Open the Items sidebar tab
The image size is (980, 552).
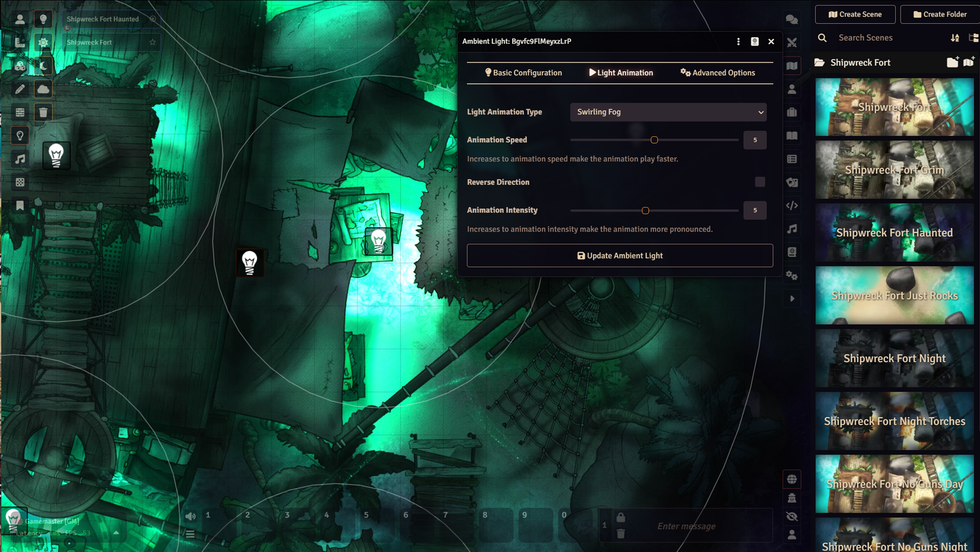coord(791,112)
